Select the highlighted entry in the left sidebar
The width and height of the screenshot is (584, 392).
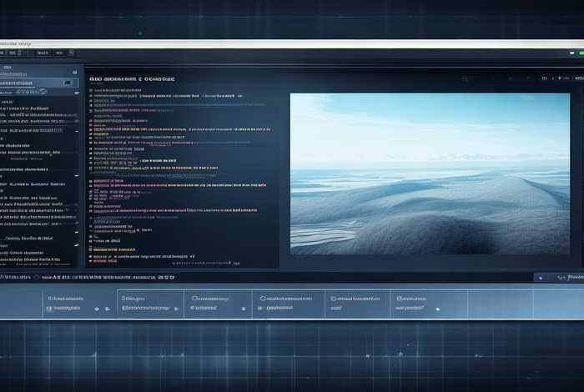33,83
